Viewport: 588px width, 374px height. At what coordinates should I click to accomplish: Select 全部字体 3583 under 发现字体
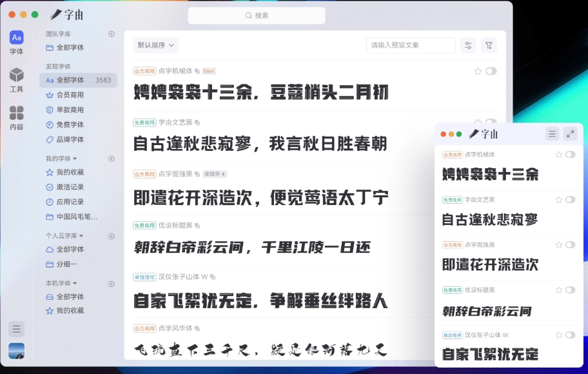[x=78, y=80]
